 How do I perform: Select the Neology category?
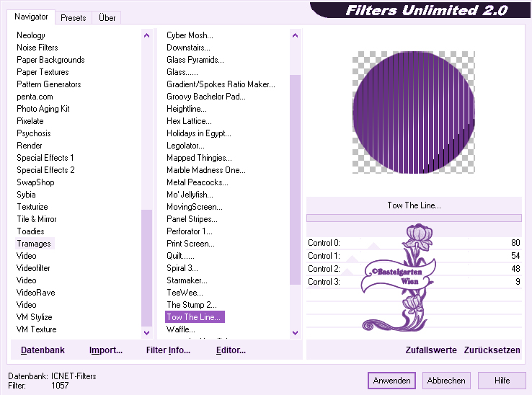pyautogui.click(x=31, y=35)
